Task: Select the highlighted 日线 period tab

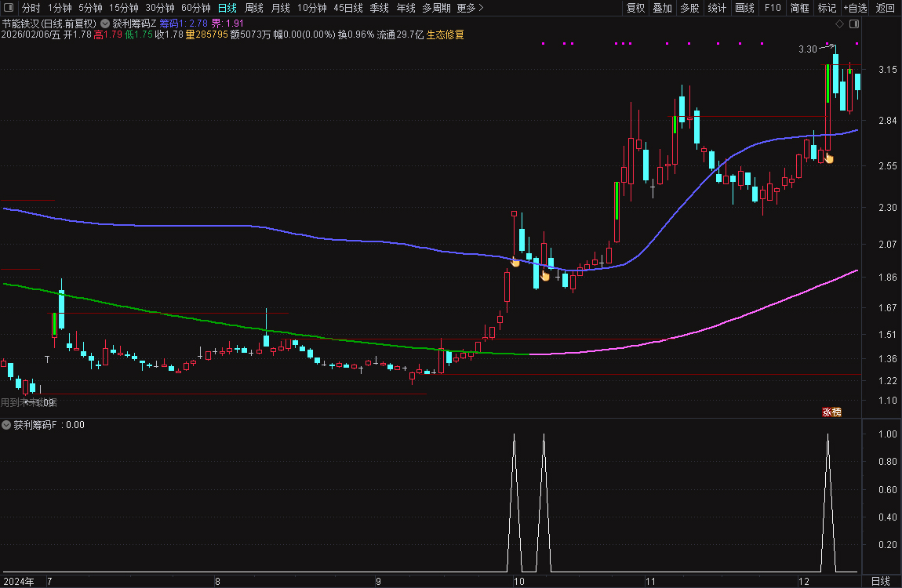Action: point(227,8)
